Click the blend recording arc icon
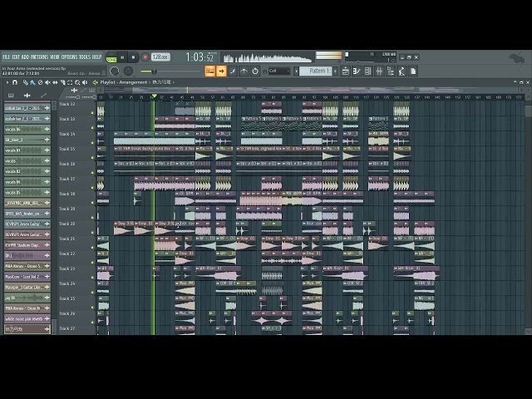Screen dimensions: 532x399 pos(244,71)
